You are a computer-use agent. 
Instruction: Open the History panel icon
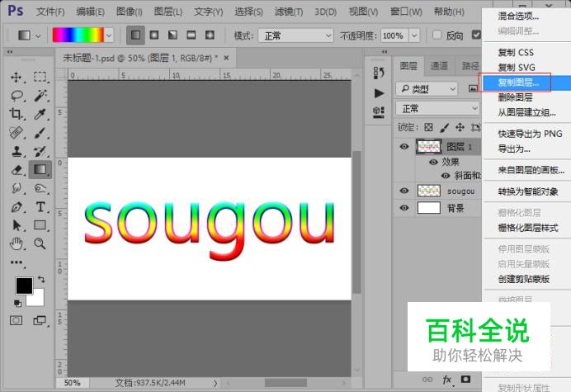(379, 73)
